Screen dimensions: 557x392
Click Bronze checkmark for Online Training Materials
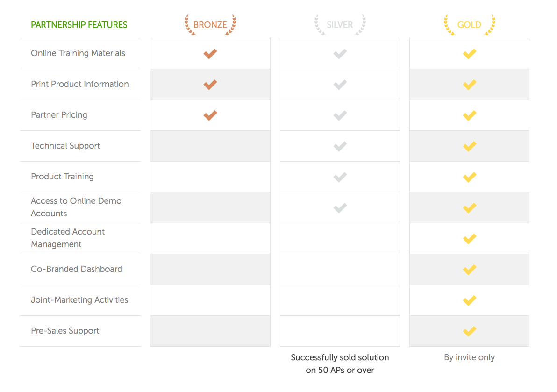pos(210,54)
